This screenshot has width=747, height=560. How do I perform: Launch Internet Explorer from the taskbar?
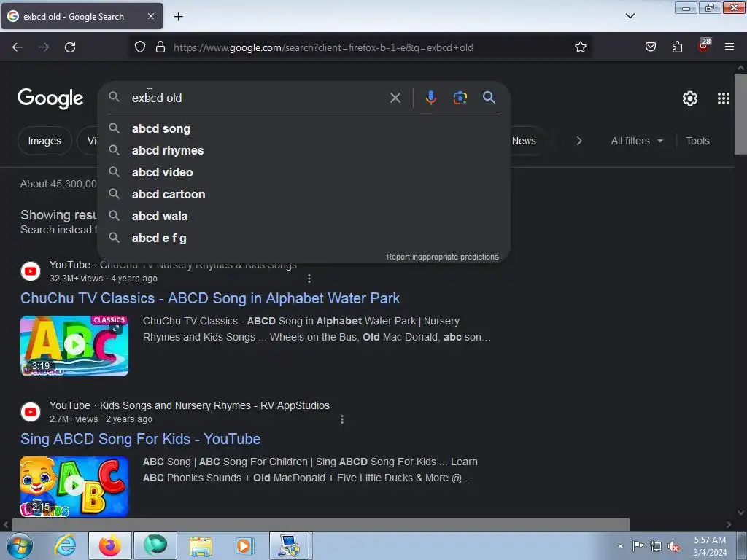tap(65, 545)
